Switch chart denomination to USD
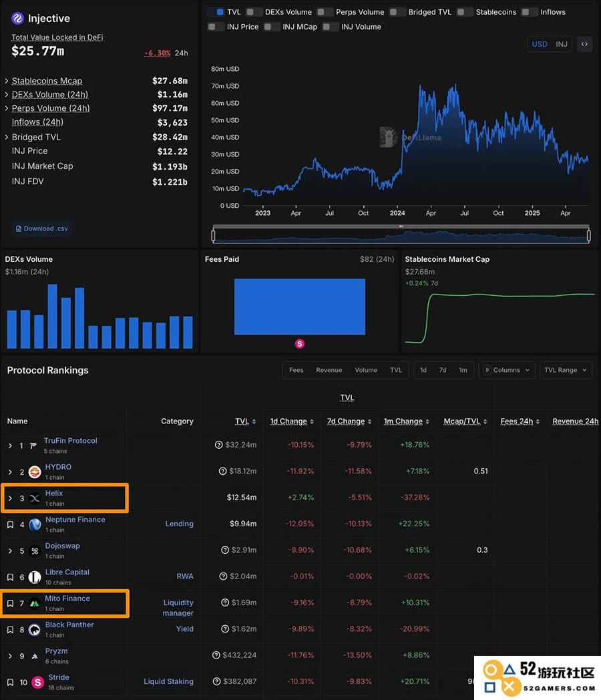 [x=540, y=44]
